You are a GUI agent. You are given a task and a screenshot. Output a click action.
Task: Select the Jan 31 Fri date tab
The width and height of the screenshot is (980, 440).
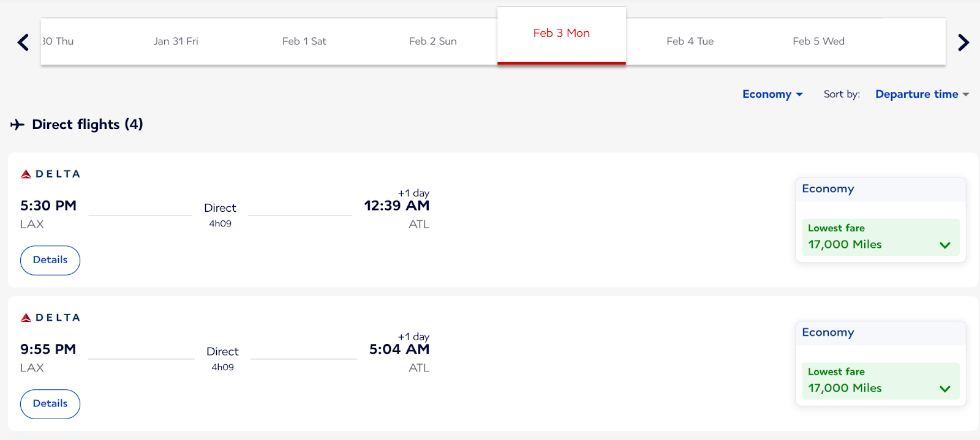176,42
